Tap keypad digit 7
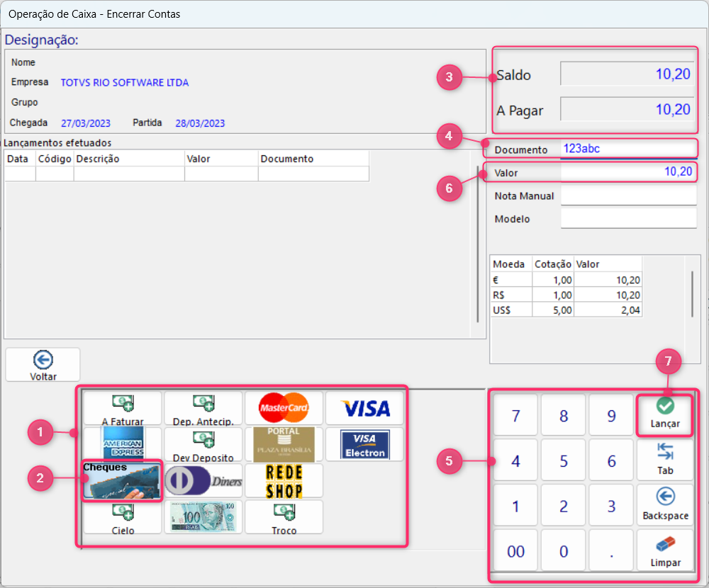Viewport: 709px width, 588px height. (515, 415)
